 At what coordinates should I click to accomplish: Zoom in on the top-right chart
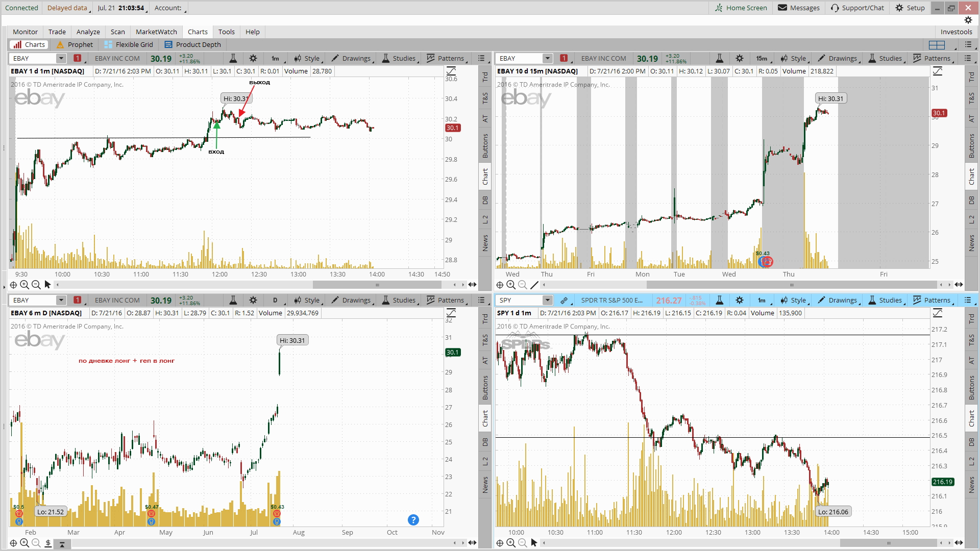click(511, 285)
